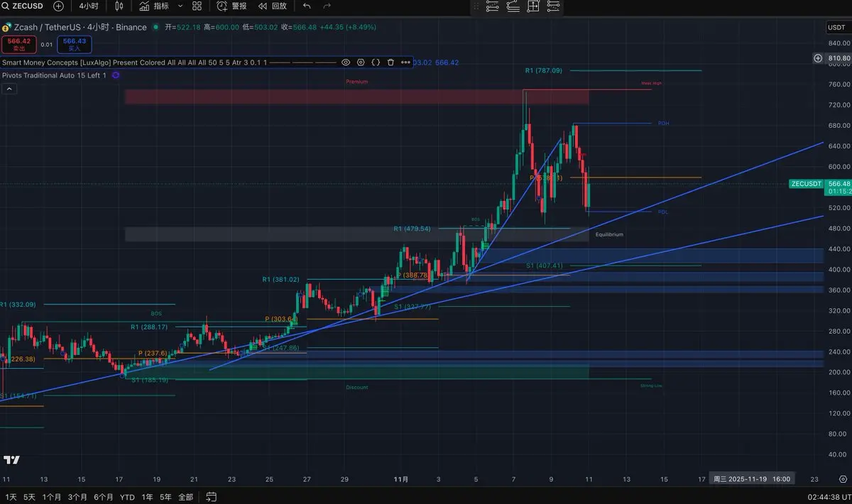Start bar replay with the 回放 button
The width and height of the screenshot is (852, 504).
pos(273,6)
